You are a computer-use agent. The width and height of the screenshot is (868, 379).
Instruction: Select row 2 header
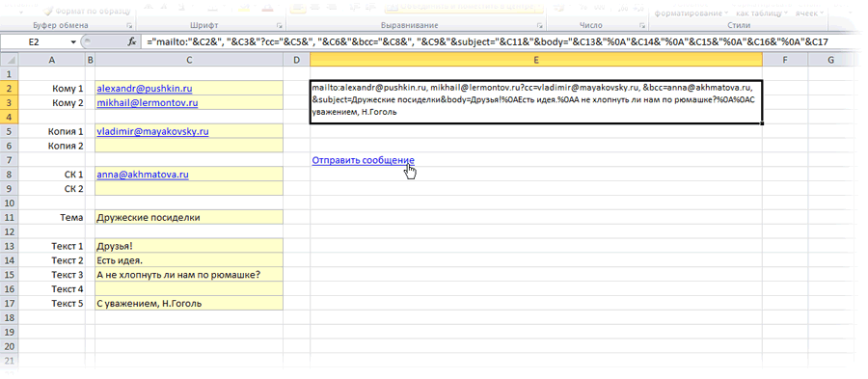pos(10,88)
